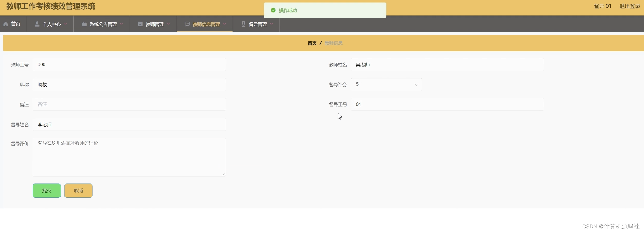Expand the 教师信息管理 menu arrow
Image resolution: width=644 pixels, height=232 pixels.
click(225, 24)
